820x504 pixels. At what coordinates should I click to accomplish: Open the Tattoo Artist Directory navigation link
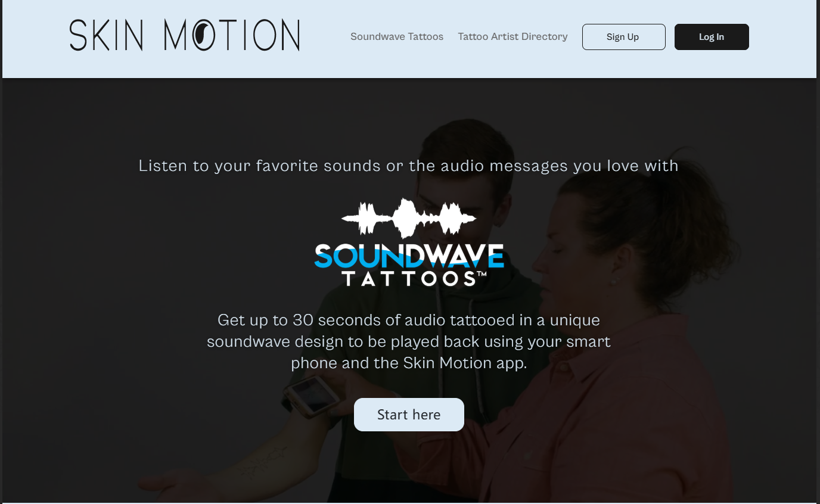pos(512,37)
